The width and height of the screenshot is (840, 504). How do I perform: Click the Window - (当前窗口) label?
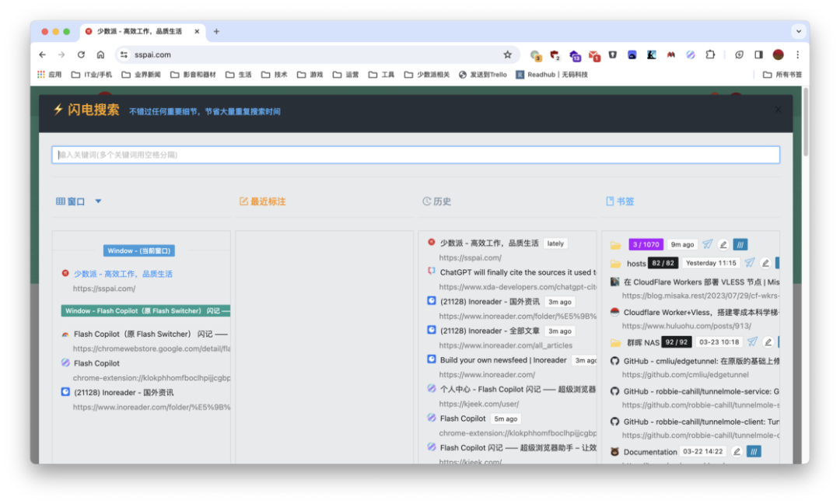[x=138, y=250]
